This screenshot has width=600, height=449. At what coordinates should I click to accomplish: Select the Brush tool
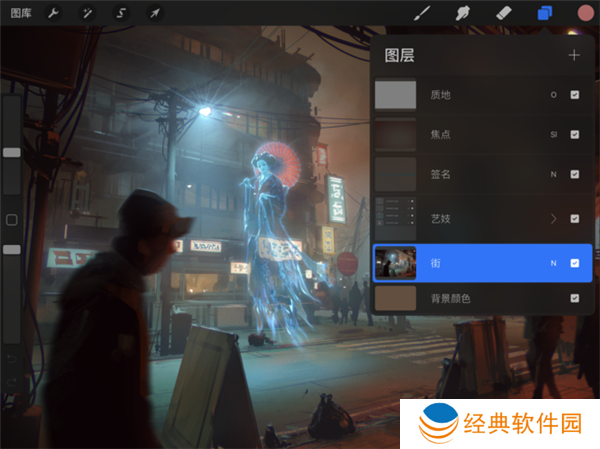click(422, 14)
